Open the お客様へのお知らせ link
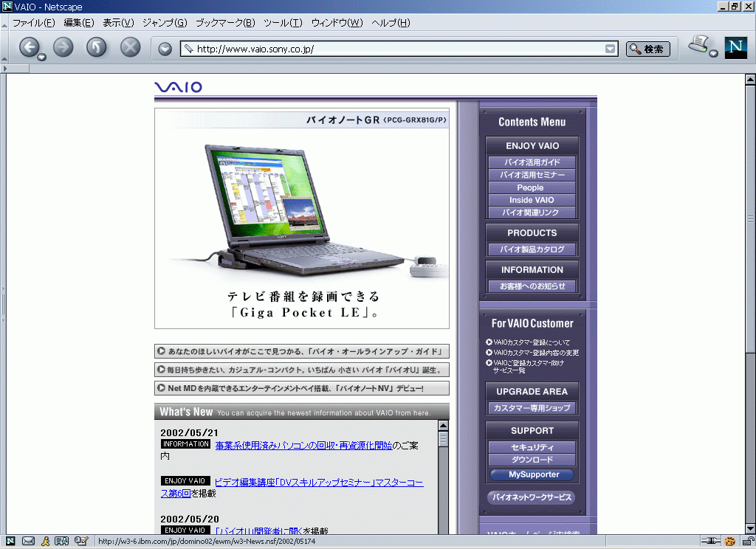Image resolution: width=756 pixels, height=549 pixels. pos(532,286)
